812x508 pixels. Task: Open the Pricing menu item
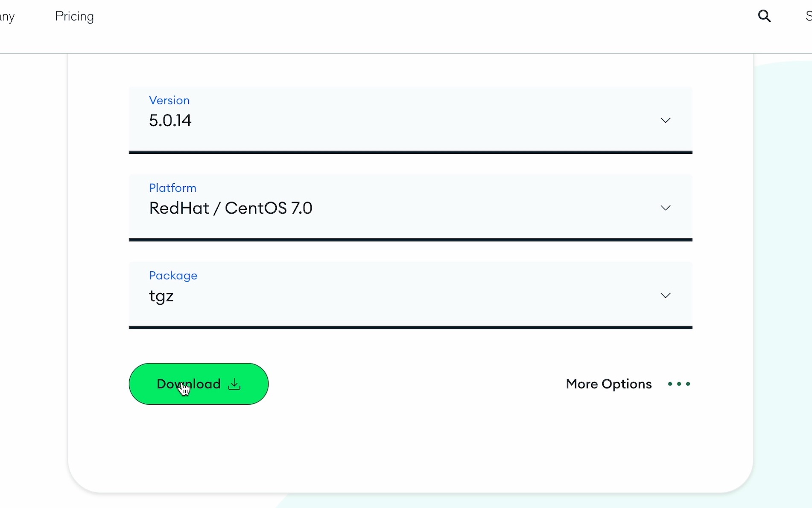click(74, 16)
